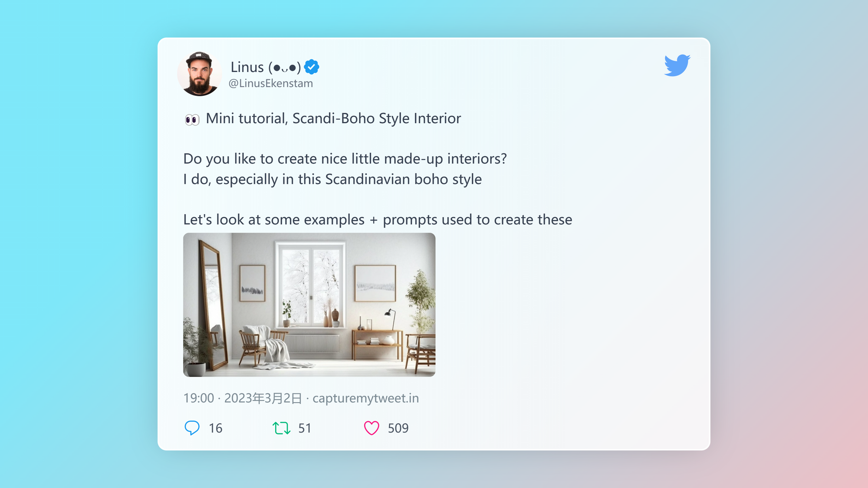
Task: Click the retweet count 51
Action: [x=305, y=428]
